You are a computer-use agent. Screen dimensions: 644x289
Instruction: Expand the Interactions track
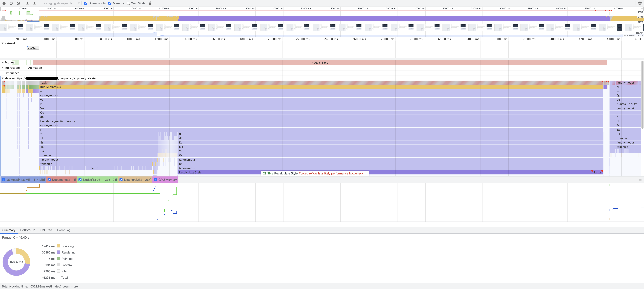coord(3,68)
